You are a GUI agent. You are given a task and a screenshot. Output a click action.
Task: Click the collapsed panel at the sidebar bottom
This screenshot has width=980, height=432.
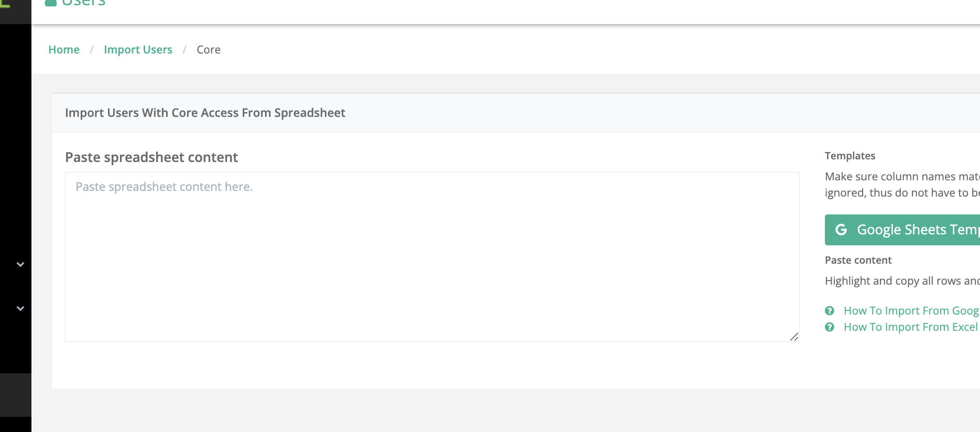15,395
